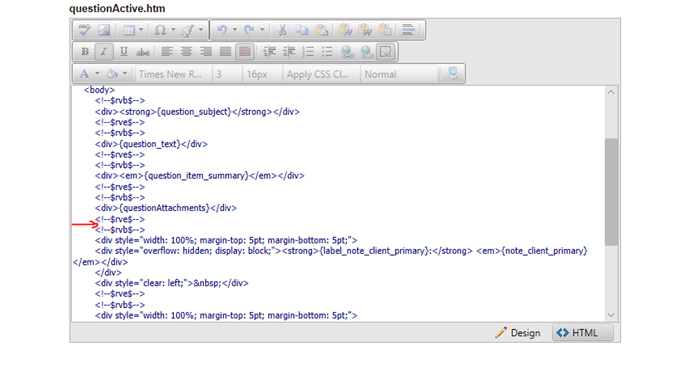Select the background color paint bucket

tap(112, 74)
